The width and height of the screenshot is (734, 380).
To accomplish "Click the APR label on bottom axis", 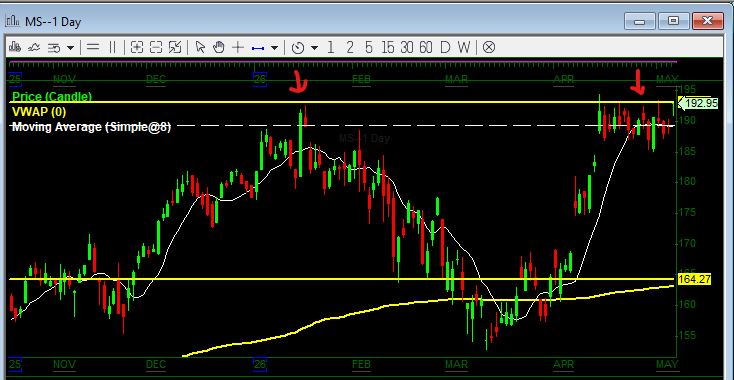I will 563,364.
